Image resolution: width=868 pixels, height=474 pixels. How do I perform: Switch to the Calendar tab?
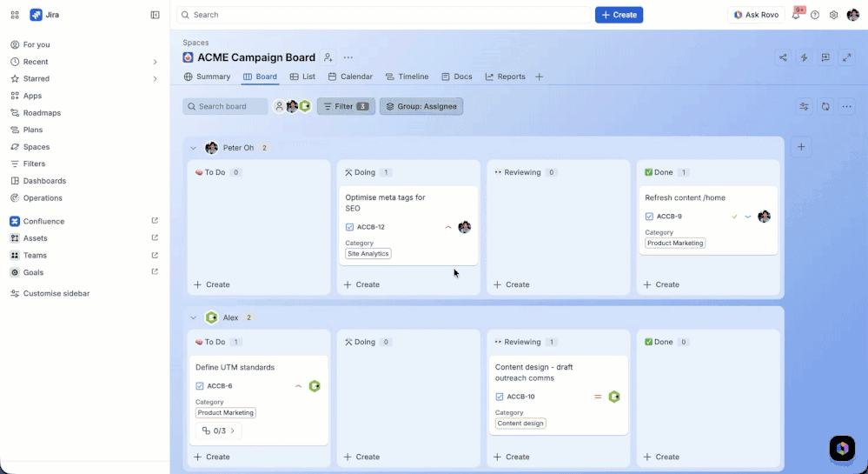pyautogui.click(x=350, y=77)
